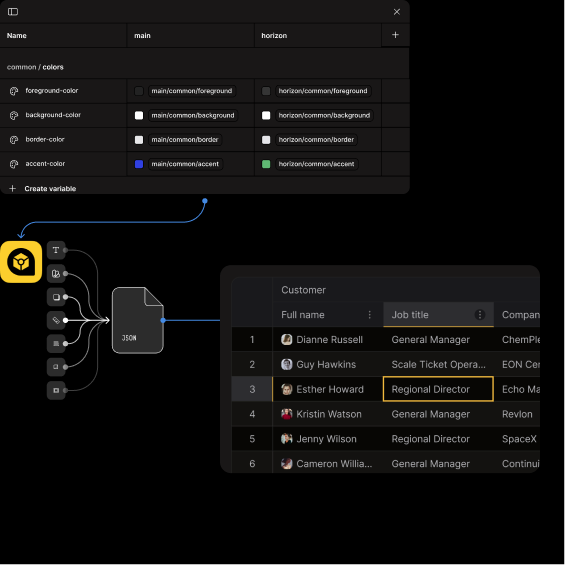Select the main mode column header

(191, 35)
